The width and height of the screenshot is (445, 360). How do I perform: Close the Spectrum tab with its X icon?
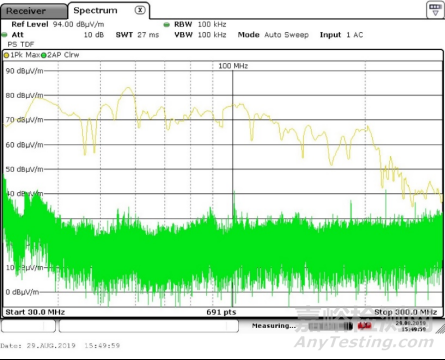click(140, 10)
